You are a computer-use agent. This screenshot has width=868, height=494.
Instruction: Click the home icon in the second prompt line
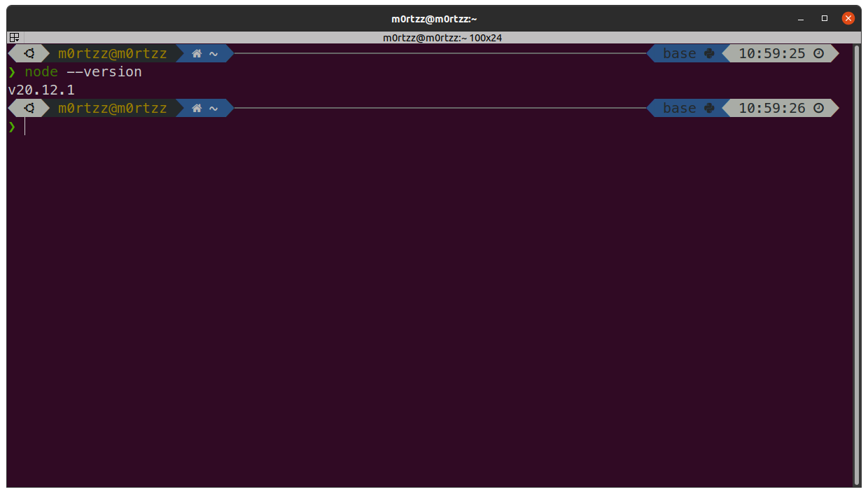point(197,107)
